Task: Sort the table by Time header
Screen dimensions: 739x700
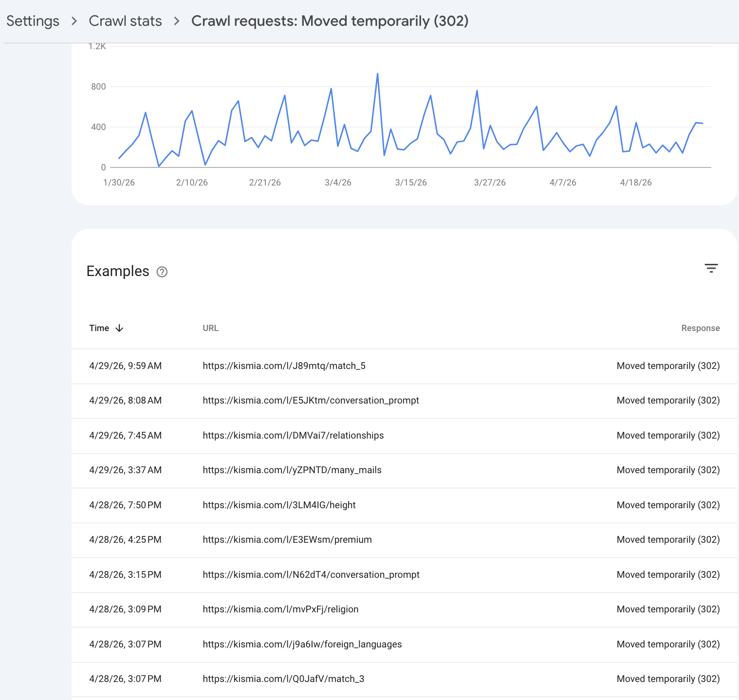Action: point(99,328)
